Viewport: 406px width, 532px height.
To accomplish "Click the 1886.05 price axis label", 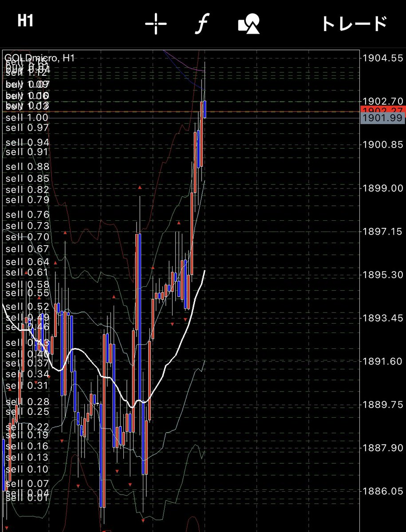I will pyautogui.click(x=382, y=492).
